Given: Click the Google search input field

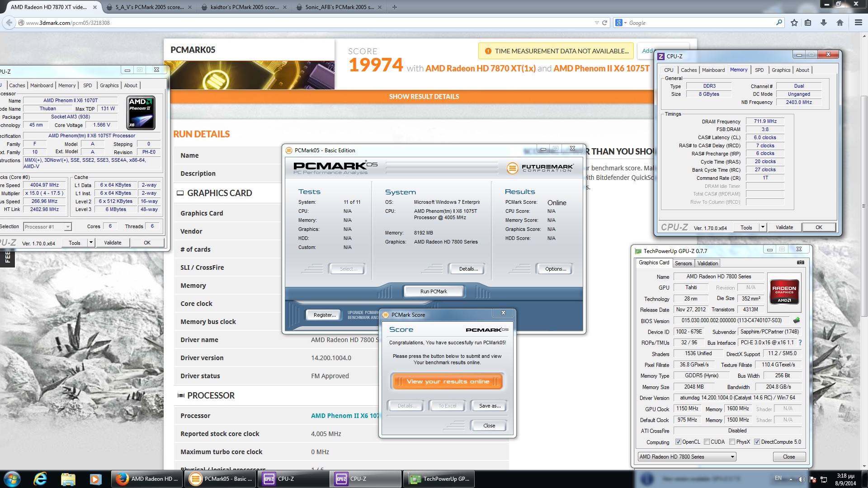Looking at the screenshot, I should 701,23.
